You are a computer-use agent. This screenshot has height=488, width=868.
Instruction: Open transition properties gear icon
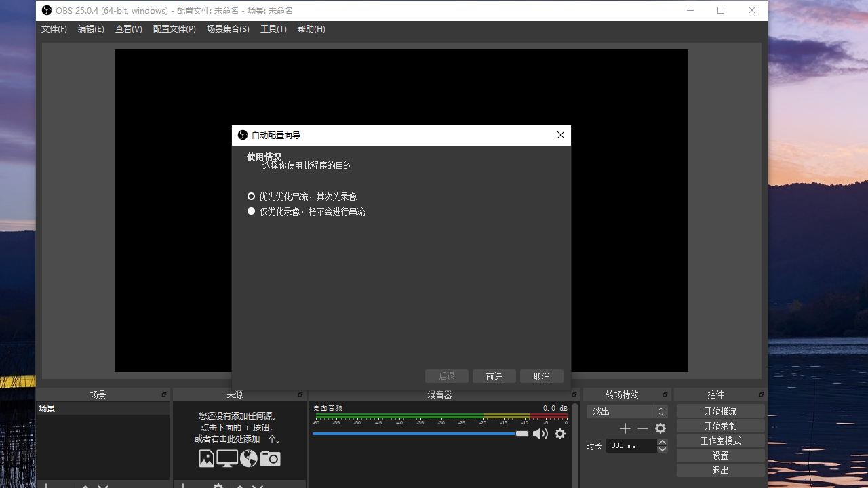660,428
